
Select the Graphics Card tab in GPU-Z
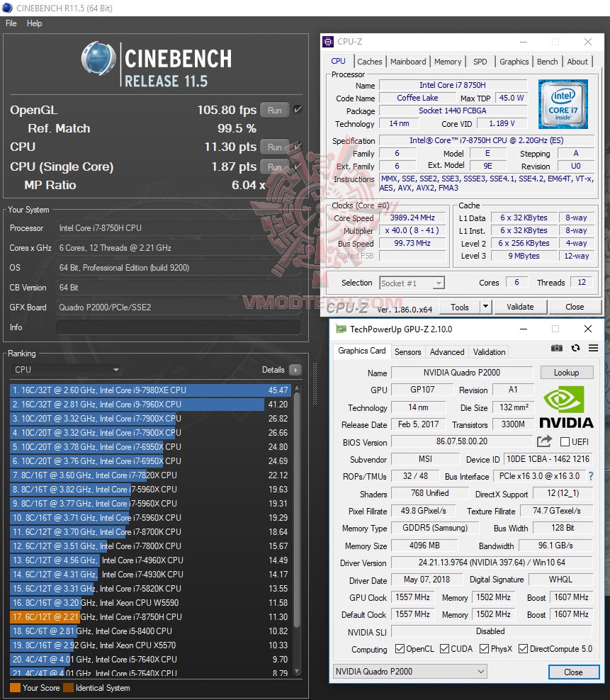pos(362,351)
